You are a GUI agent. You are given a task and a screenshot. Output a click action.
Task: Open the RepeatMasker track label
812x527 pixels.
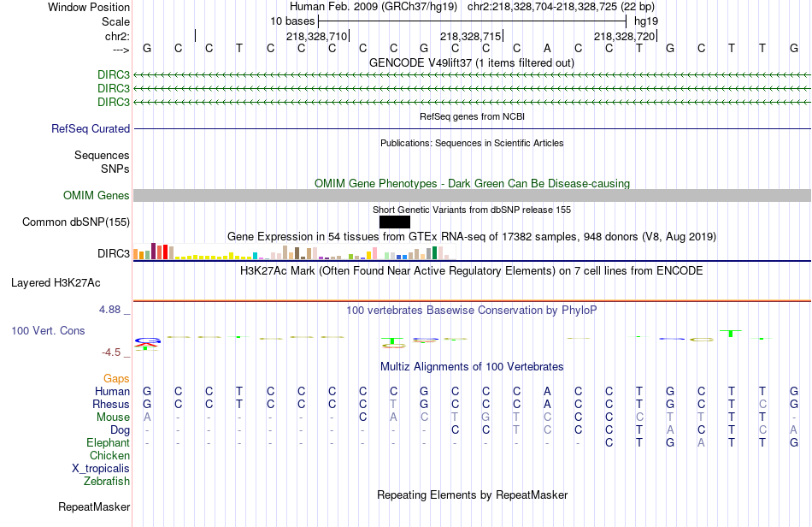(x=94, y=506)
